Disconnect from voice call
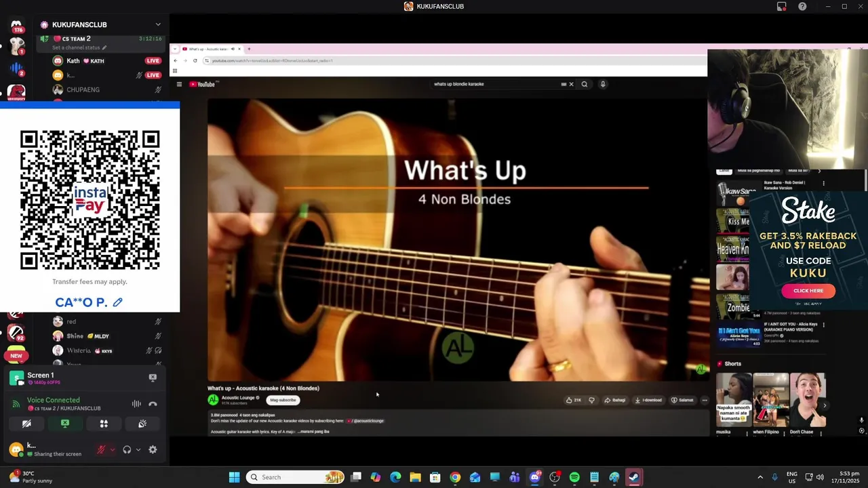This screenshot has height=488, width=868. [x=153, y=404]
